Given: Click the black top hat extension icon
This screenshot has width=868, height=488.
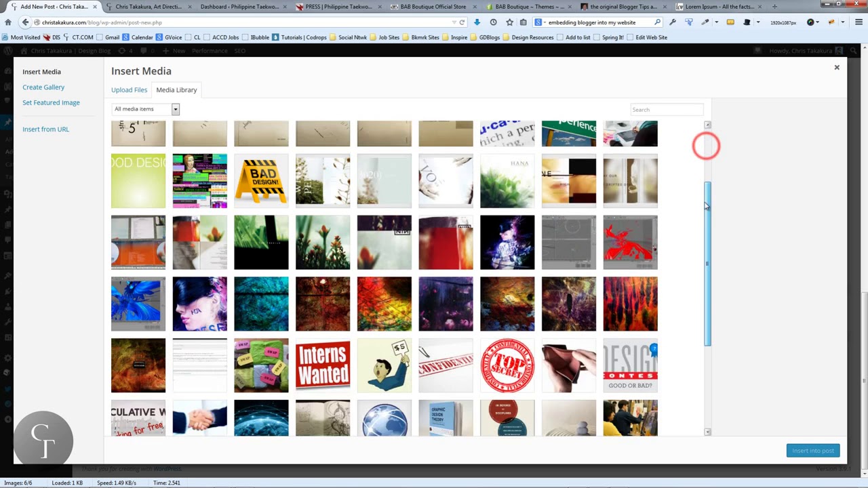Looking at the screenshot, I should point(747,22).
